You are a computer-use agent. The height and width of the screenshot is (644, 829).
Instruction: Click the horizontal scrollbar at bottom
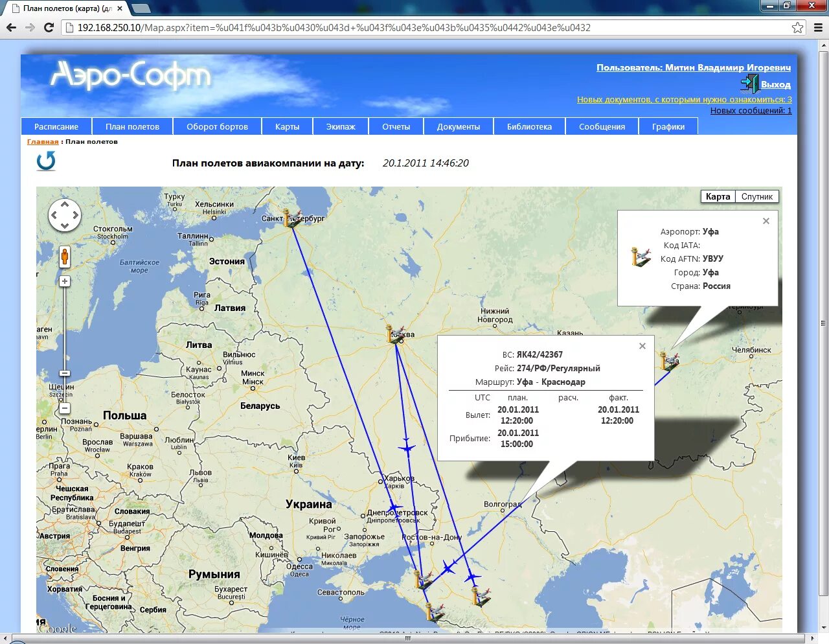(x=408, y=638)
